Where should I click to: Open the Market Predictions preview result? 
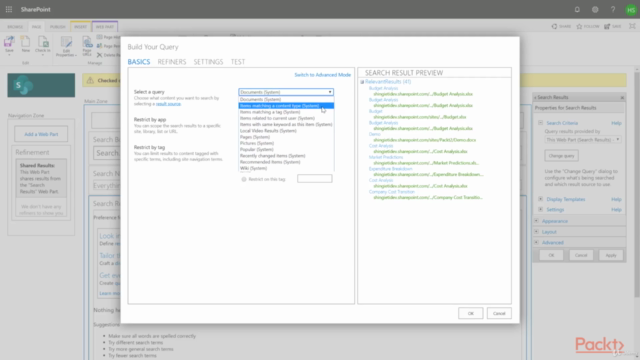pos(386,157)
